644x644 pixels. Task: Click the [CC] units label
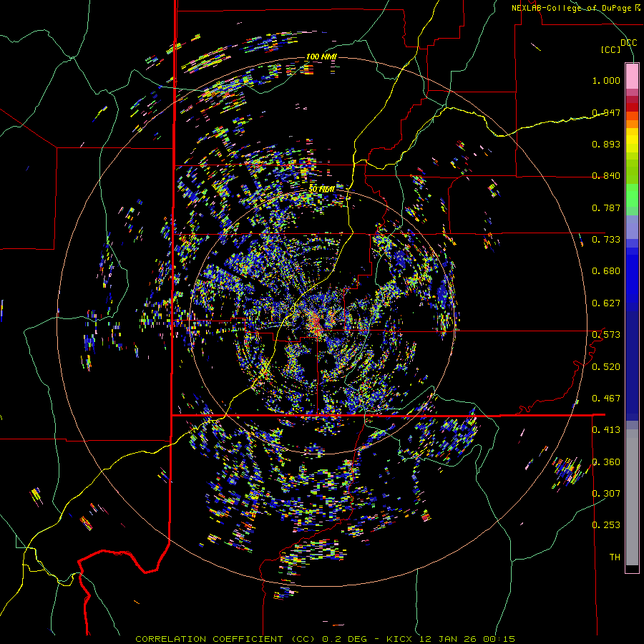tap(611, 49)
